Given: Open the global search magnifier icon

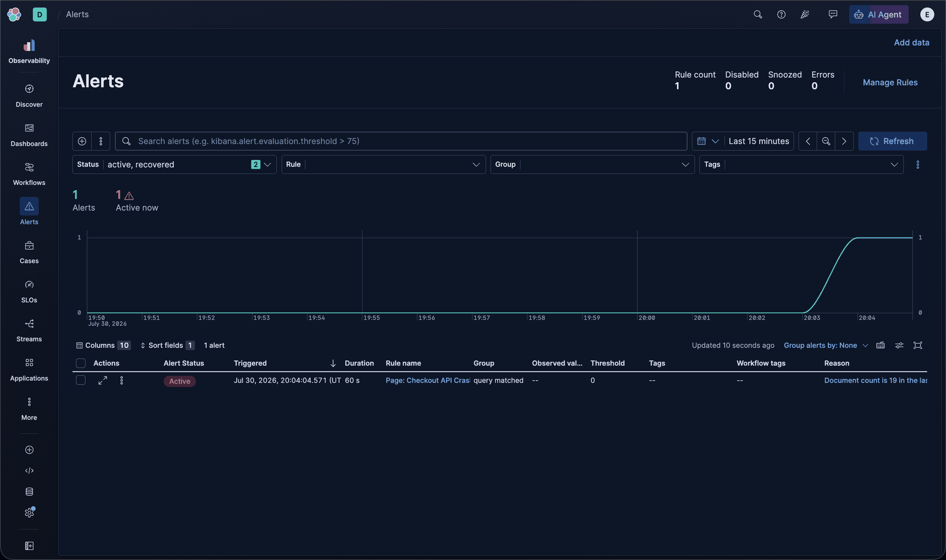Looking at the screenshot, I should click(x=758, y=14).
